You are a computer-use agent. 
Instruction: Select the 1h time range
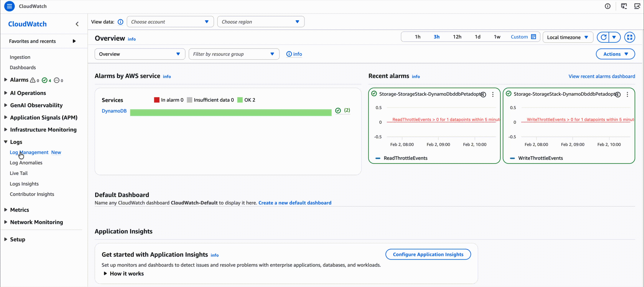tap(418, 37)
